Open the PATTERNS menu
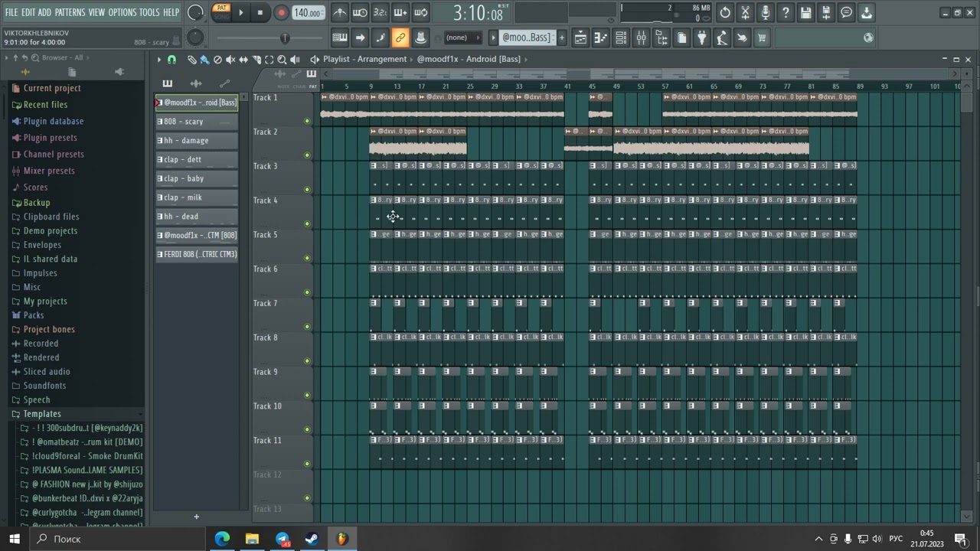The image size is (980, 551). (x=70, y=12)
